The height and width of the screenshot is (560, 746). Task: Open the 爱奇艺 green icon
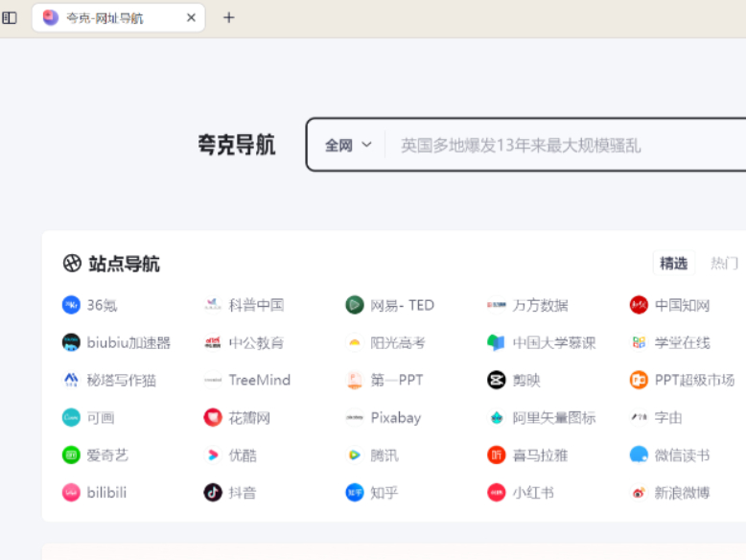[x=71, y=455]
